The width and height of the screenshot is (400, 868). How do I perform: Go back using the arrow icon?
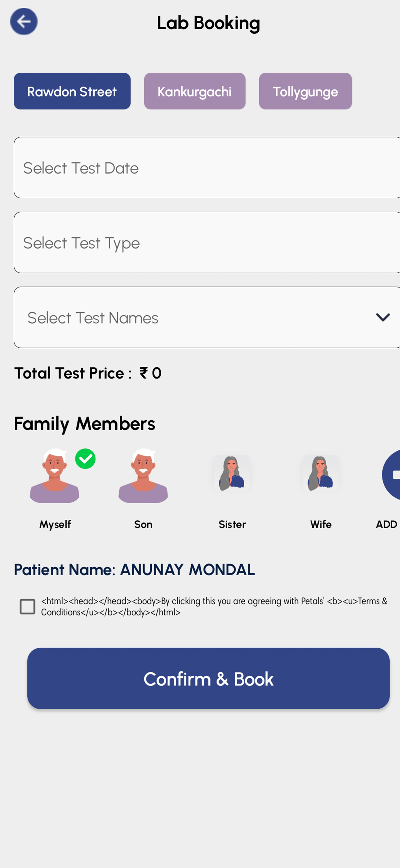click(x=24, y=21)
